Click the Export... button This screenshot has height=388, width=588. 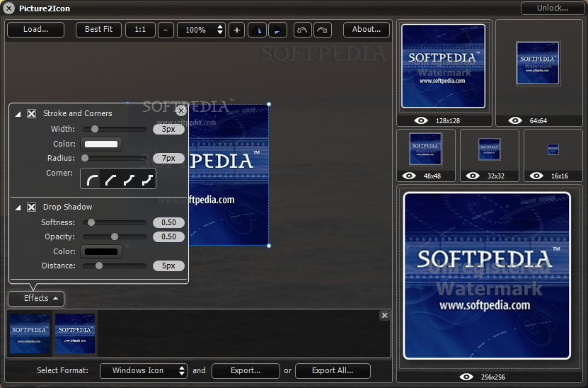pos(246,371)
